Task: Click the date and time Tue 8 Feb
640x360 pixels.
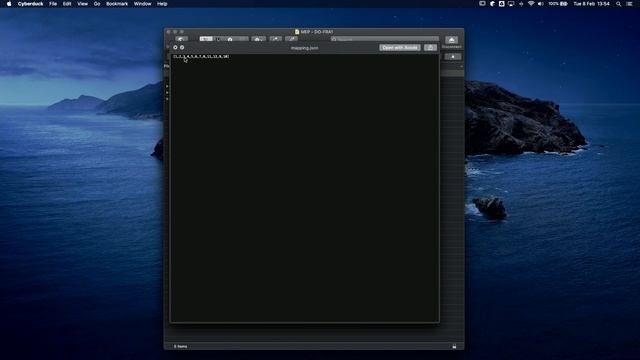Action: click(591, 4)
